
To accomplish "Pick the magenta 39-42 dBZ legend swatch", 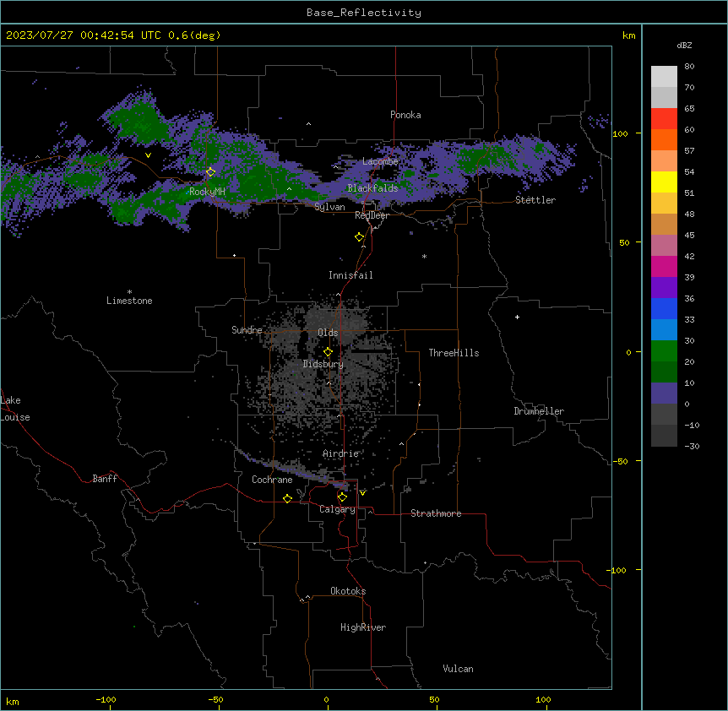I will click(x=664, y=266).
